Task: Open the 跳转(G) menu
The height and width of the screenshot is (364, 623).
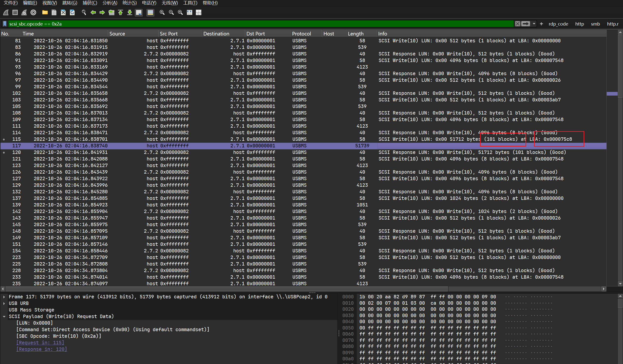Action: click(70, 3)
